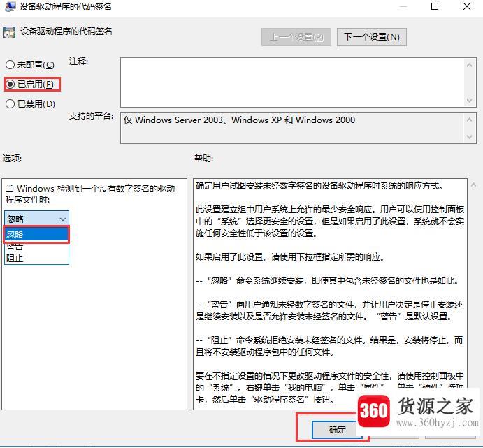Screen dimensions: 483x448
Task: Choose 阻止 in the dropdown list
Action: (x=36, y=258)
